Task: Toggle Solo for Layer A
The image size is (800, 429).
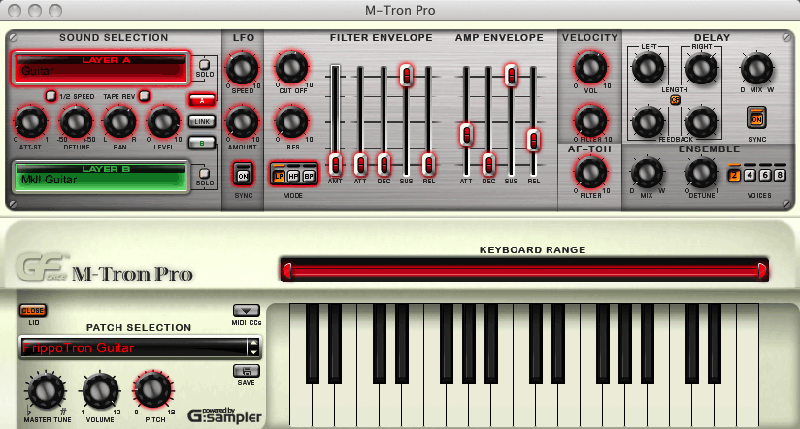Action: (x=204, y=65)
